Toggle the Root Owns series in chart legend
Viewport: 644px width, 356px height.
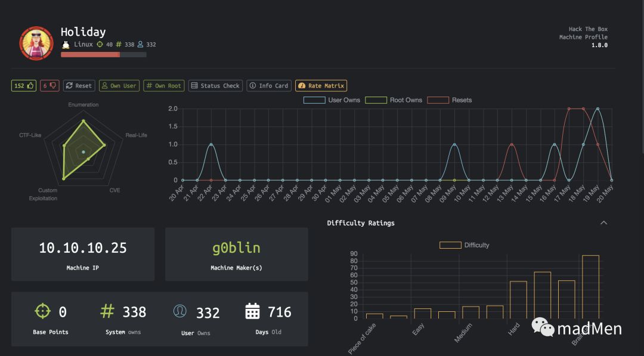(x=394, y=100)
